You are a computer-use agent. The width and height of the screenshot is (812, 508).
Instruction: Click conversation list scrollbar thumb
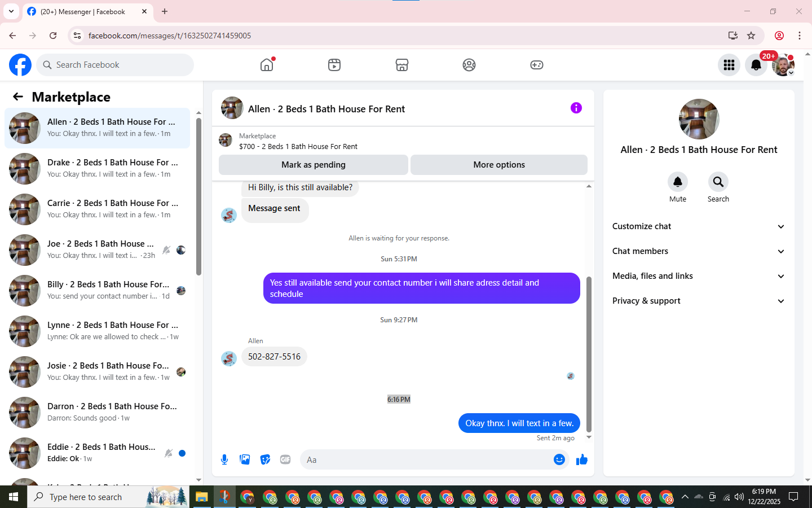click(198, 196)
